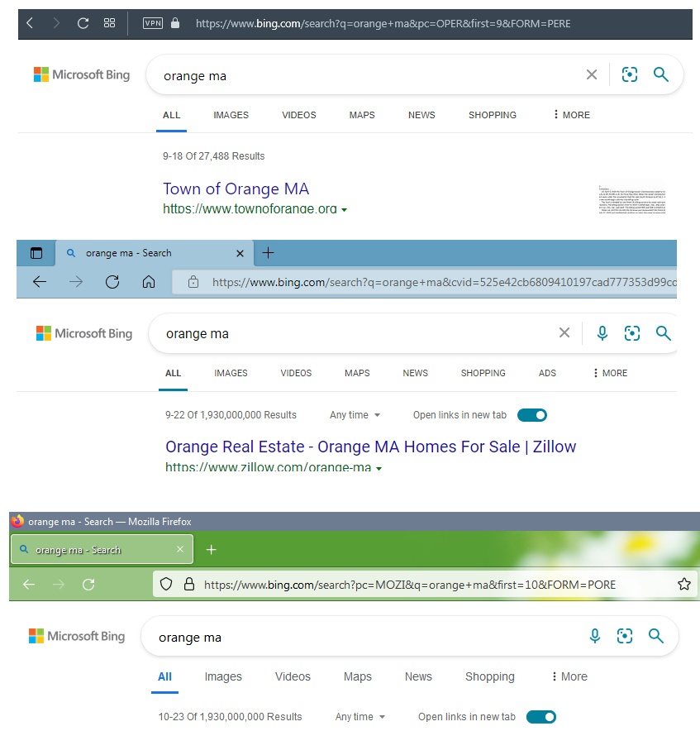This screenshot has height=731, width=700.
Task: Select the Images tab in Firefox Bing page
Action: point(223,676)
